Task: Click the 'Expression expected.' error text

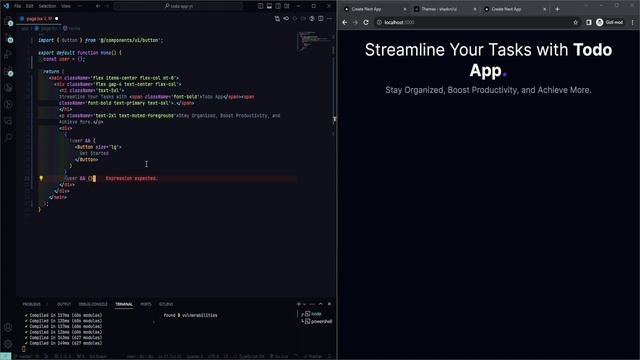Action: click(x=131, y=178)
